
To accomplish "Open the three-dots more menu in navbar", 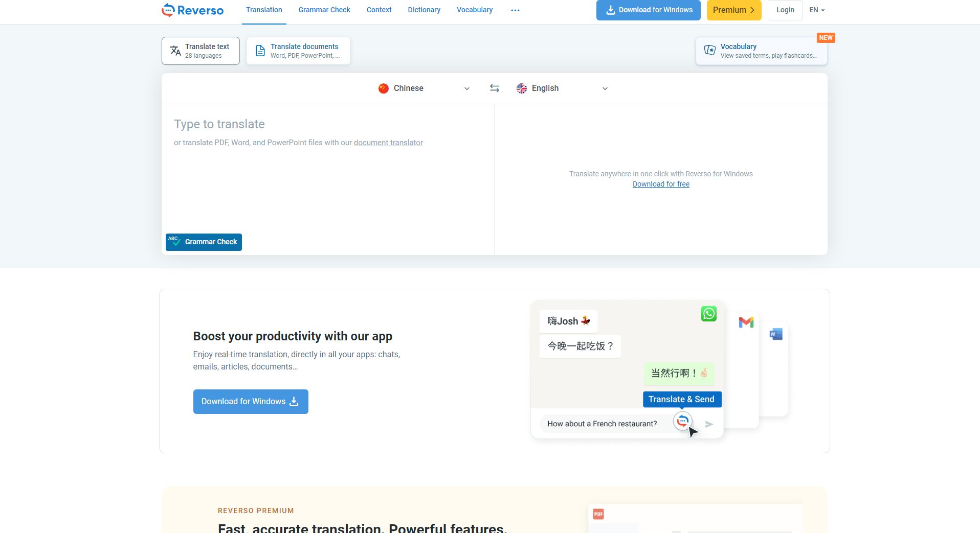I will click(x=515, y=10).
